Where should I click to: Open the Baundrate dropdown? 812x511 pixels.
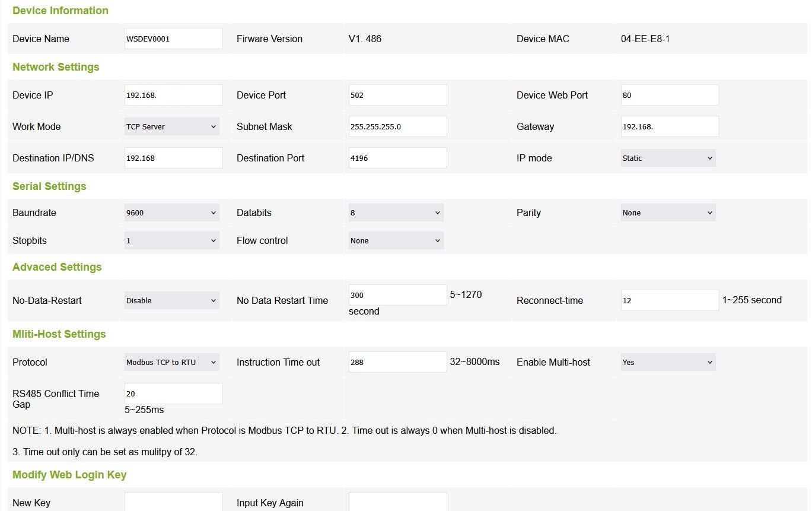(x=171, y=212)
